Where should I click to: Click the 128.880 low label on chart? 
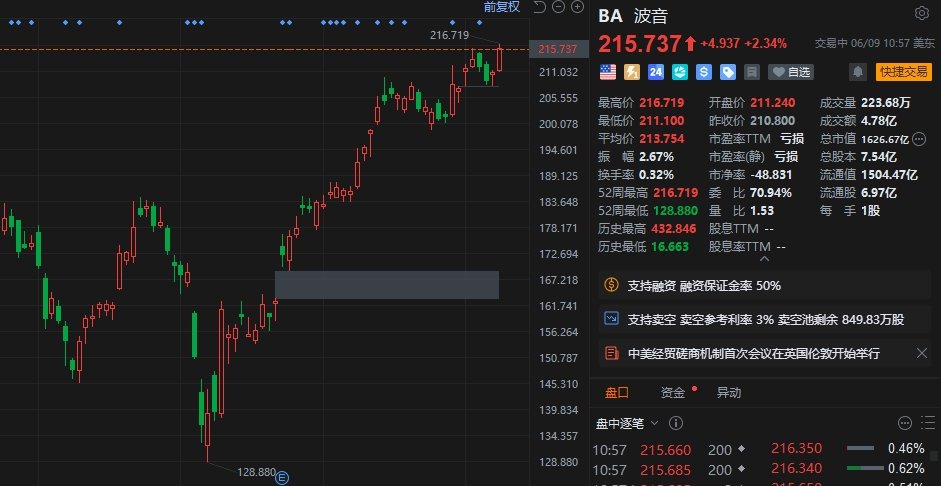(x=256, y=472)
